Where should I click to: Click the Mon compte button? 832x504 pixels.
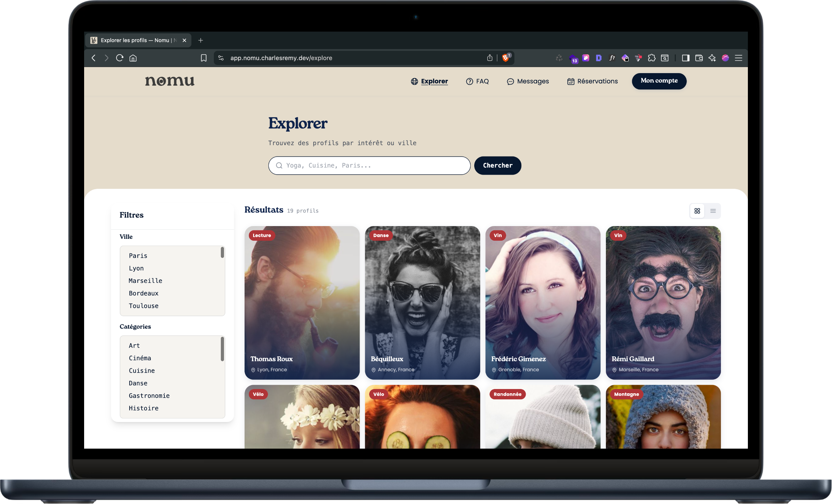[659, 81]
